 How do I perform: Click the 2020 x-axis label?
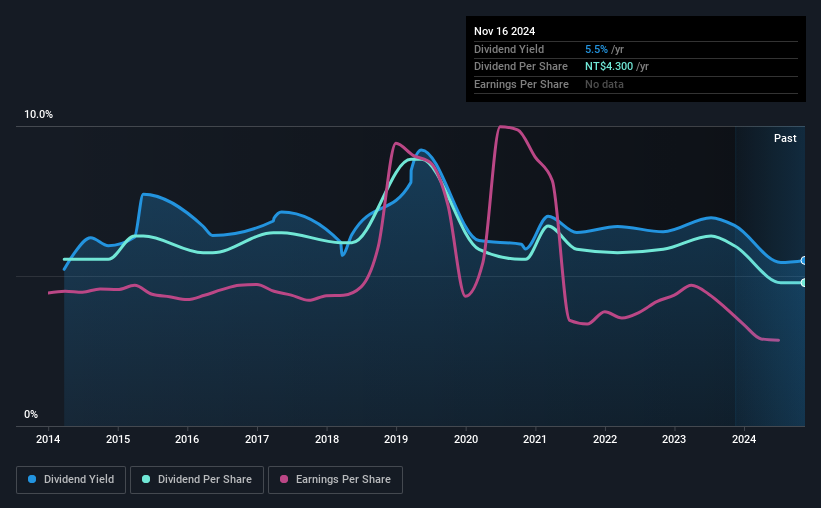point(466,439)
